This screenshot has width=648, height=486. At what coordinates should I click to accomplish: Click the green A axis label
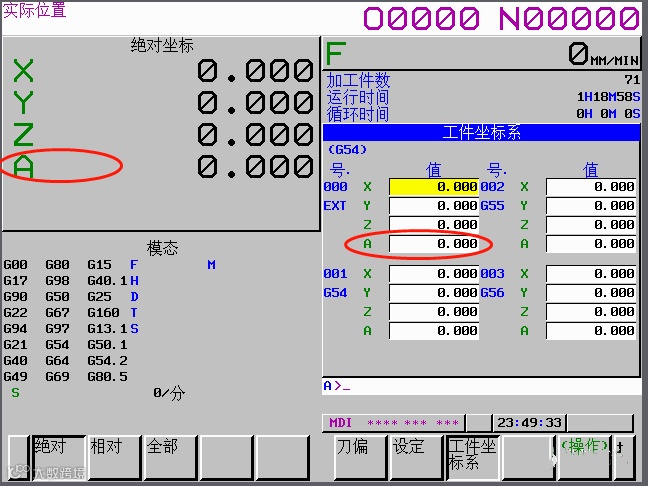point(23,167)
